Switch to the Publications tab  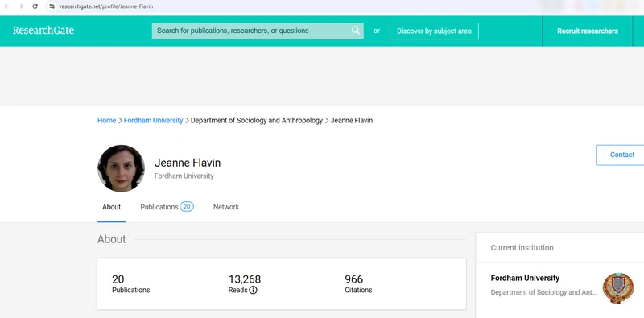167,207
